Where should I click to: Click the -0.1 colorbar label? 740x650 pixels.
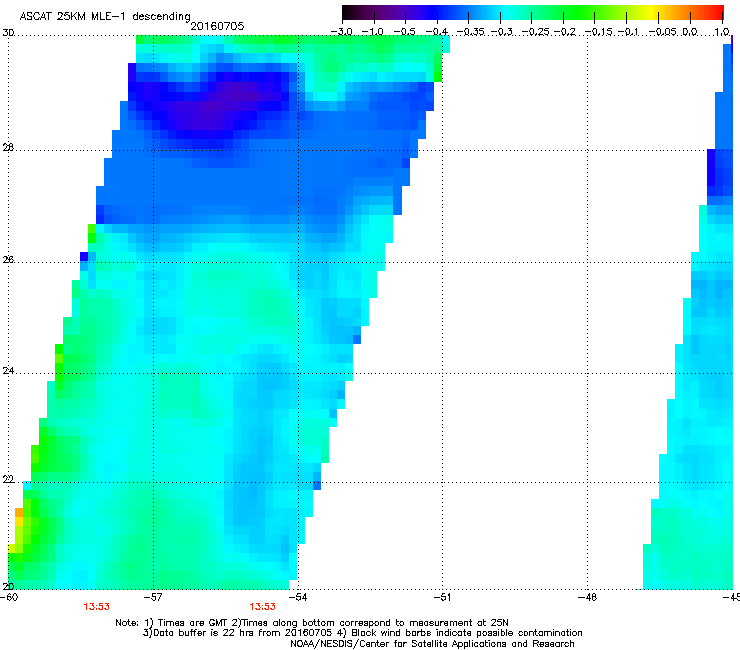(628, 32)
